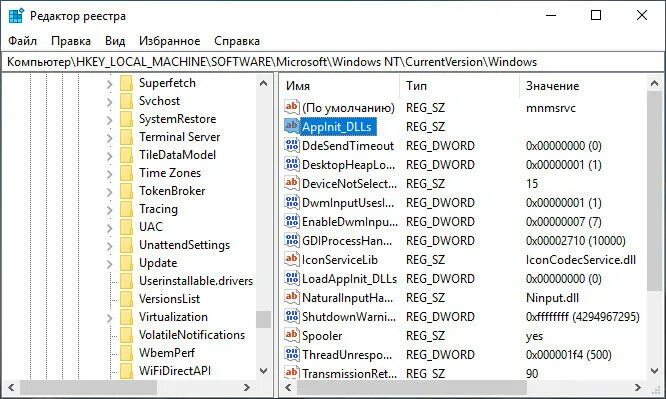Click the DWORD icon of LoadAppInit_DLLs value
This screenshot has height=399, width=666.
[292, 278]
